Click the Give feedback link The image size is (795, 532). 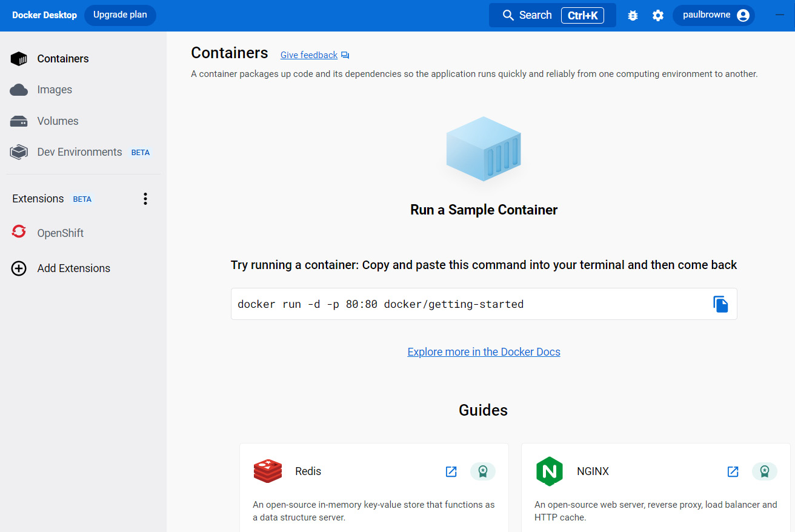point(309,55)
